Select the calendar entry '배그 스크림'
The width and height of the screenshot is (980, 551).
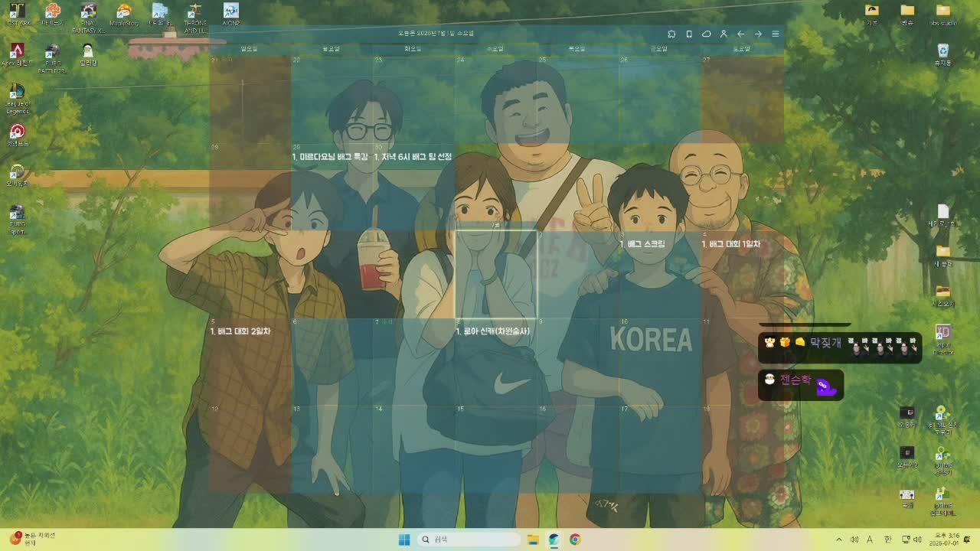(x=642, y=244)
